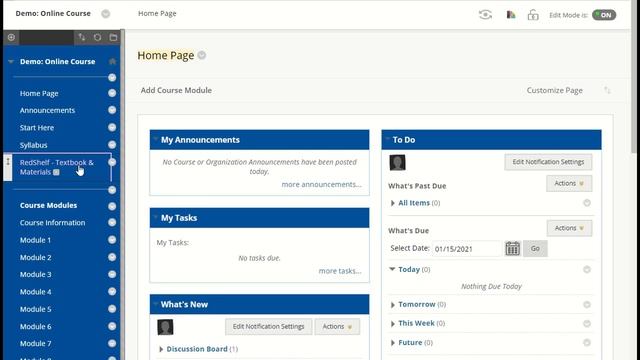
Task: Open RedShelf - Textbook & Materials link
Action: (x=56, y=167)
